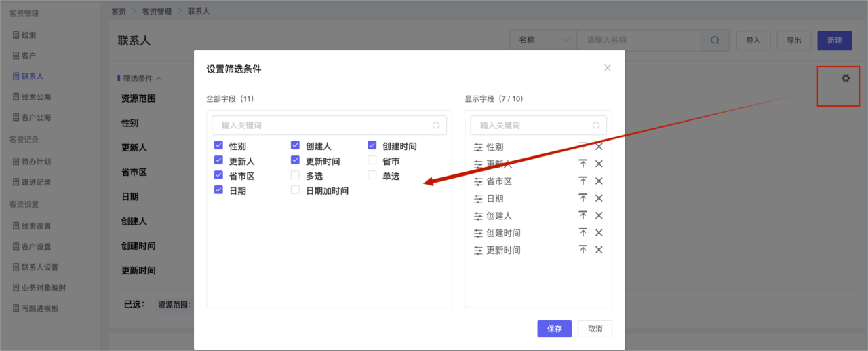
Task: Uncheck the 更新人 checkbox
Action: tap(218, 160)
